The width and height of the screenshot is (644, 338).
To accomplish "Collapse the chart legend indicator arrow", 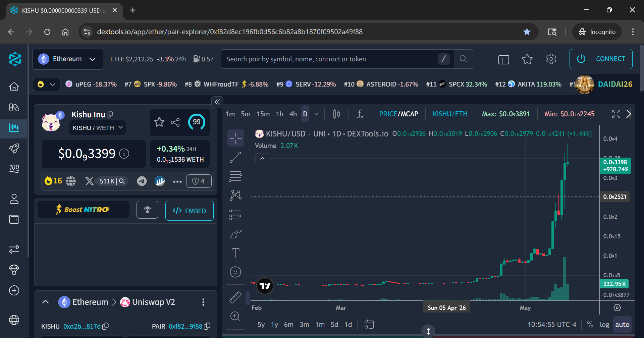I will [263, 159].
